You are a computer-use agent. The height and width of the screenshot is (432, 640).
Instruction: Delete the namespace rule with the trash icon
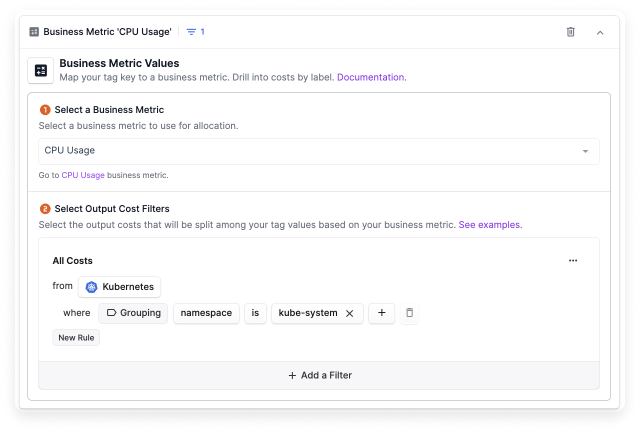click(409, 313)
